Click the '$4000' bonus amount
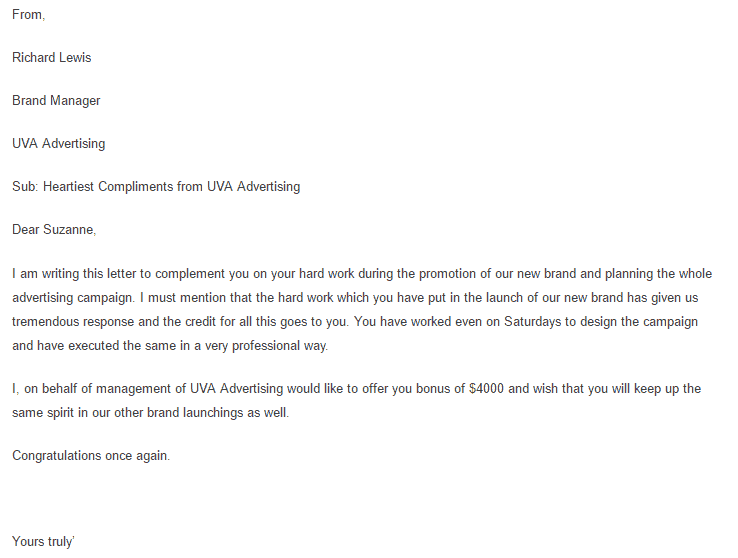Viewport: 738px width, 558px height. click(486, 389)
